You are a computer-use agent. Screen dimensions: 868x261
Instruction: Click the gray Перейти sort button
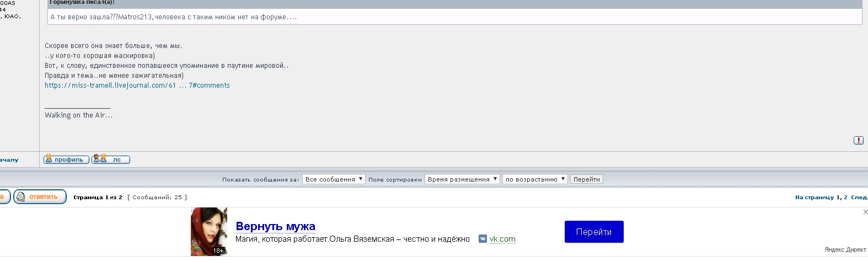point(586,179)
